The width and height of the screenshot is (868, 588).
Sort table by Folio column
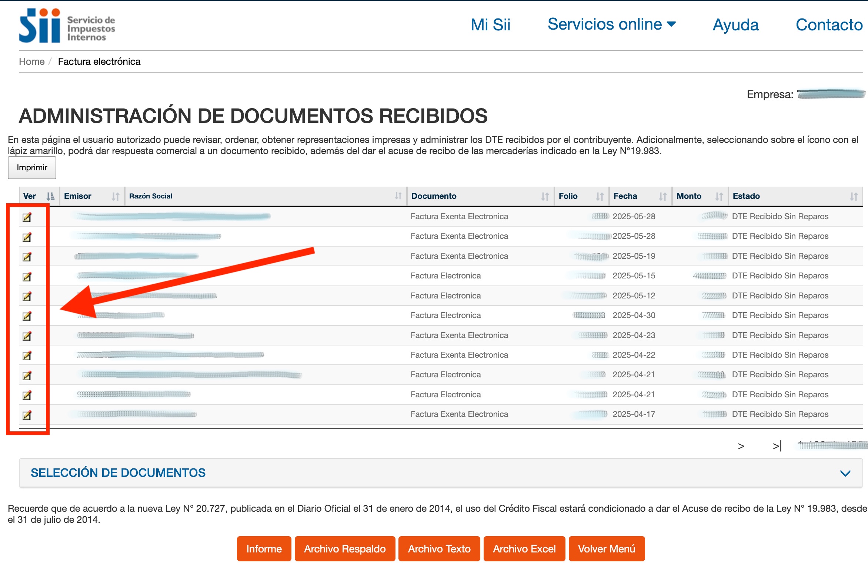click(x=600, y=197)
